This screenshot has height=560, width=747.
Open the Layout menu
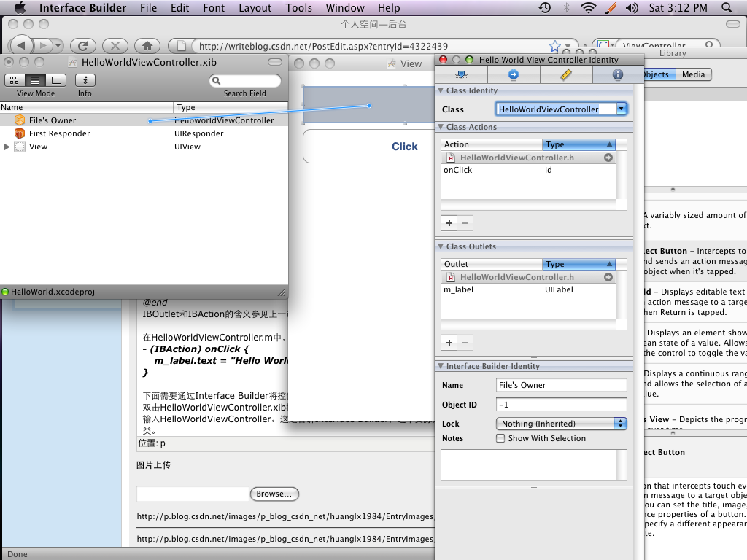255,7
